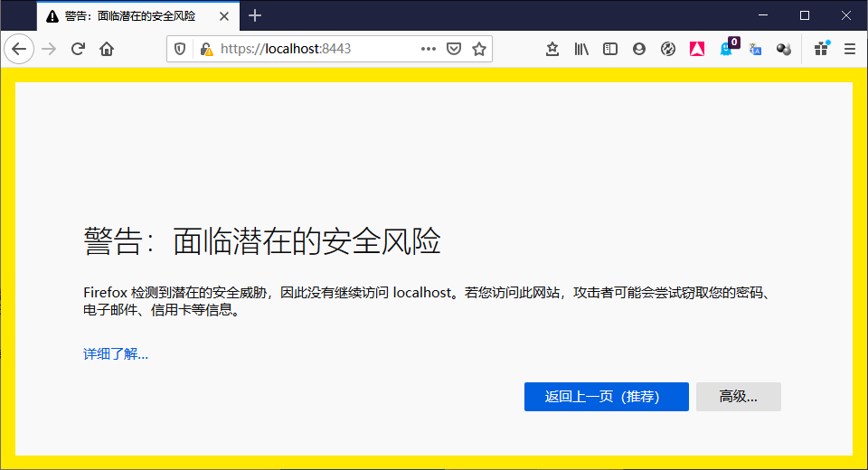
Task: Open the translate extension icon
Action: [x=755, y=50]
